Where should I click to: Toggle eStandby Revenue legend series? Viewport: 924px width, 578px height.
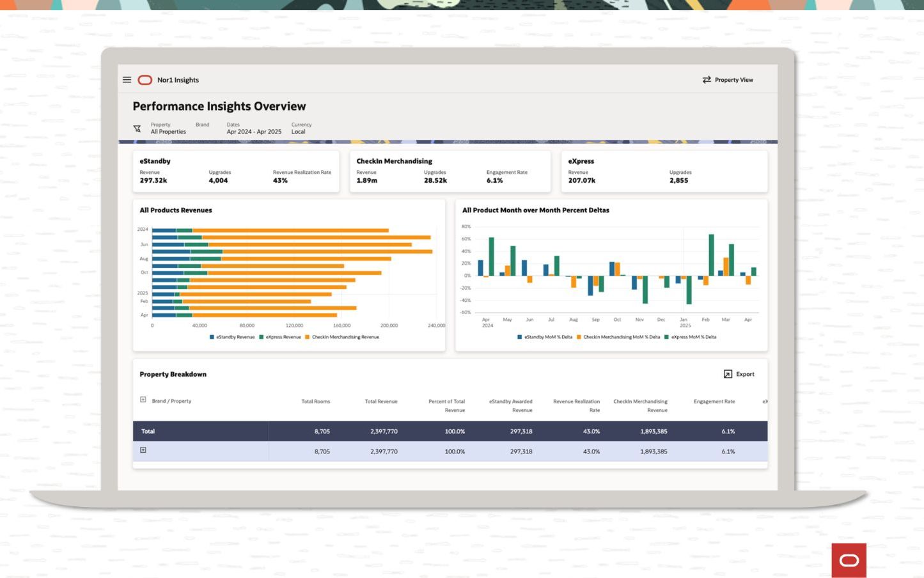pos(232,337)
